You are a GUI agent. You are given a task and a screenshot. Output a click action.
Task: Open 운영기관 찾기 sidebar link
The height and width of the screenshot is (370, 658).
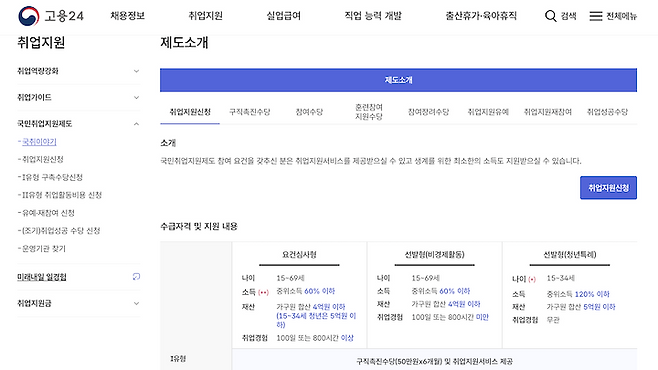coord(44,249)
